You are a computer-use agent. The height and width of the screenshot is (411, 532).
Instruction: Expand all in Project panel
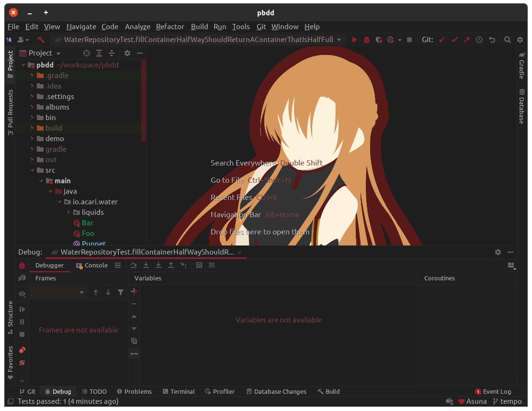(x=99, y=53)
